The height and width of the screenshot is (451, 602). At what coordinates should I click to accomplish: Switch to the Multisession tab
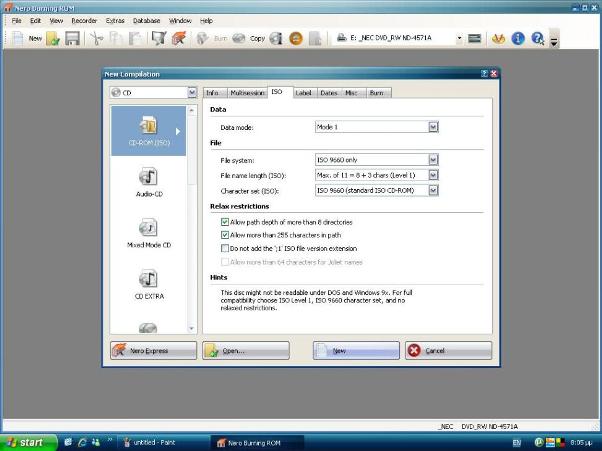[x=247, y=93]
